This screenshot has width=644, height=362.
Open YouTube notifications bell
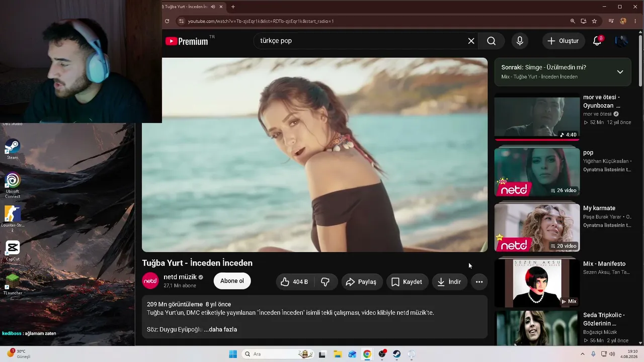pos(597,41)
